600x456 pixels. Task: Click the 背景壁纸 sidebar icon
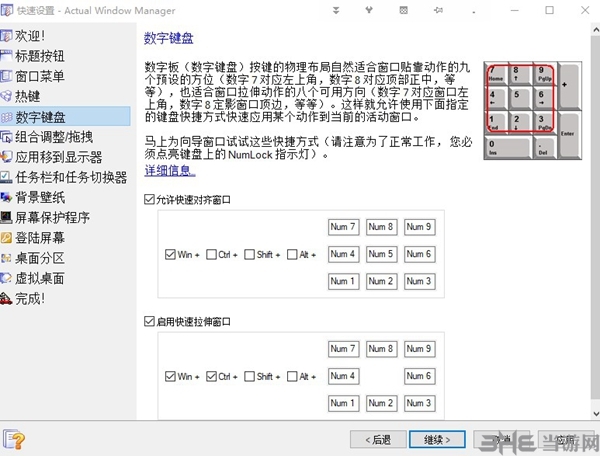pyautogui.click(x=6, y=197)
